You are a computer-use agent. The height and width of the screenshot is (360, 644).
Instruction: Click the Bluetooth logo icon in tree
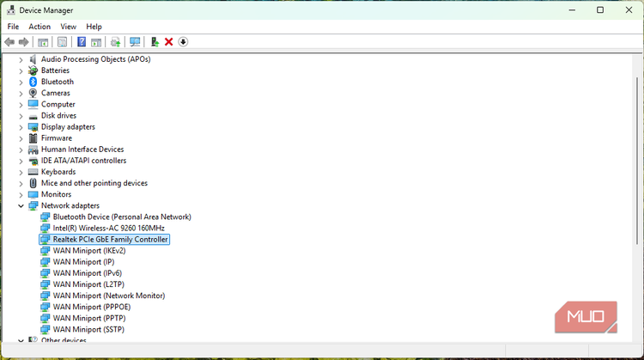pos(33,82)
